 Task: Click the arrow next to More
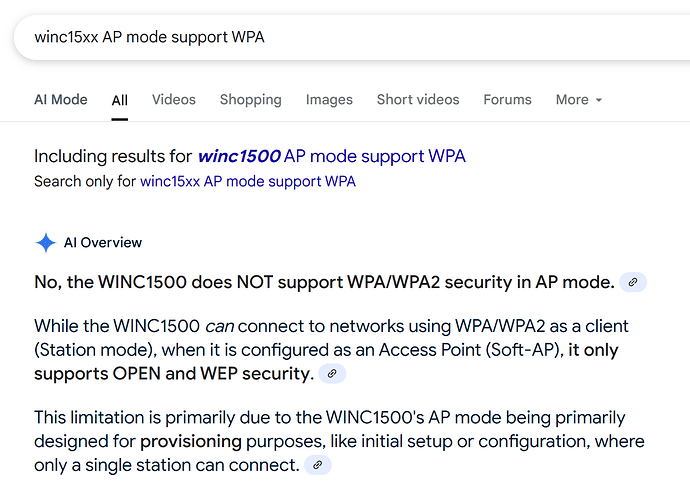point(598,100)
